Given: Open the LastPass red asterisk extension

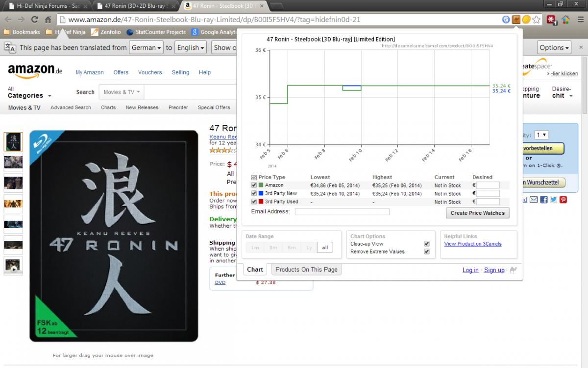Looking at the screenshot, I should click(552, 20).
